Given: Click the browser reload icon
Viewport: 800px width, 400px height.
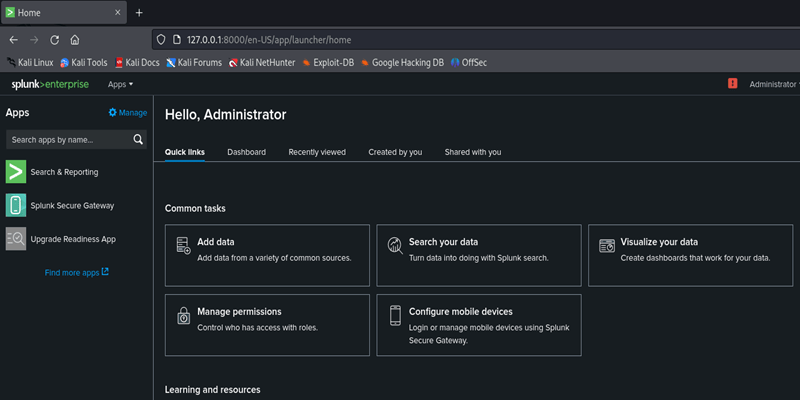Looking at the screenshot, I should pyautogui.click(x=54, y=39).
